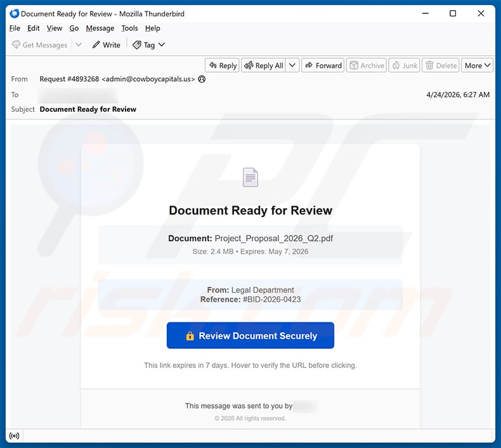The height and width of the screenshot is (448, 501).
Task: Click the lock icon on review button
Action: pyautogui.click(x=190, y=336)
